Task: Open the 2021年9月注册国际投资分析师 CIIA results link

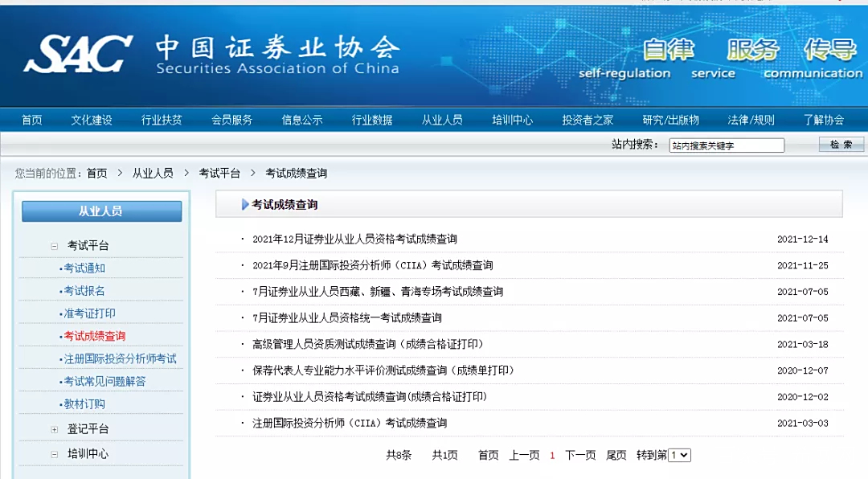Action: (376, 265)
